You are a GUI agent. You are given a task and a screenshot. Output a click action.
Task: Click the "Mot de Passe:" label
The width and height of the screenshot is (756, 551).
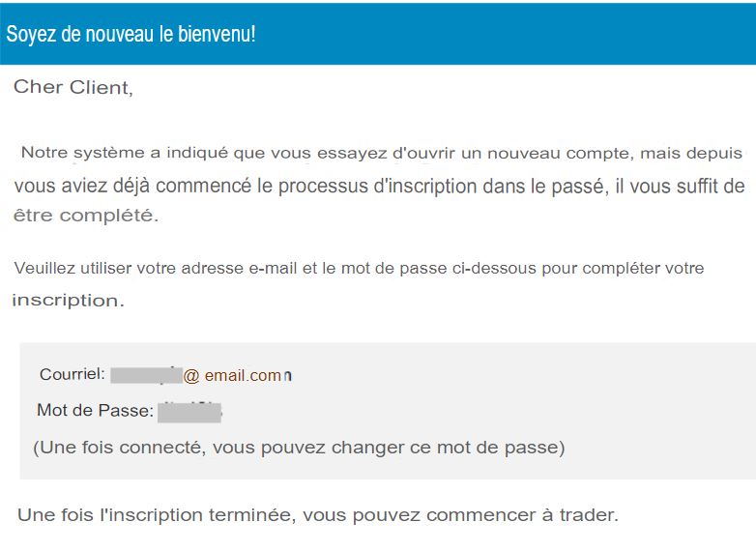tap(95, 410)
